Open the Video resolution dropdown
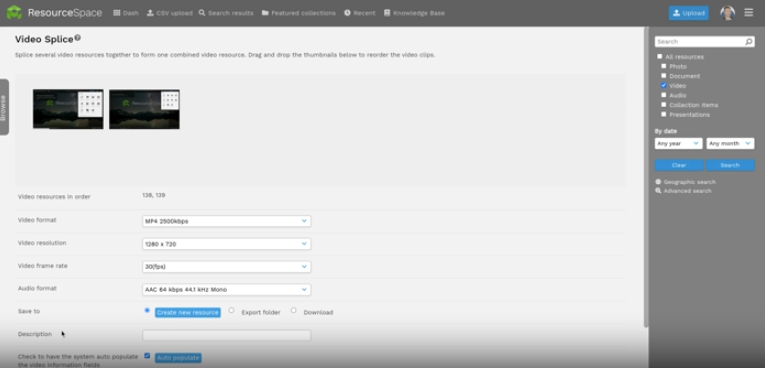 point(226,244)
